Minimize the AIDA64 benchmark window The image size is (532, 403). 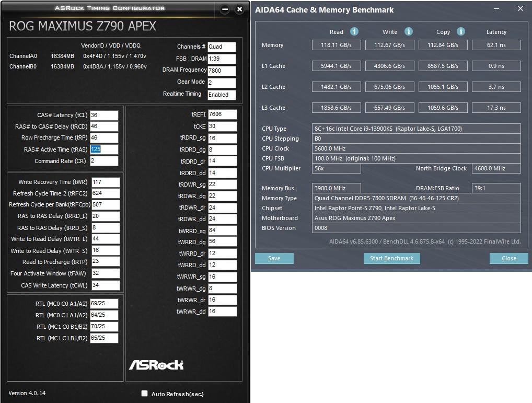point(496,9)
